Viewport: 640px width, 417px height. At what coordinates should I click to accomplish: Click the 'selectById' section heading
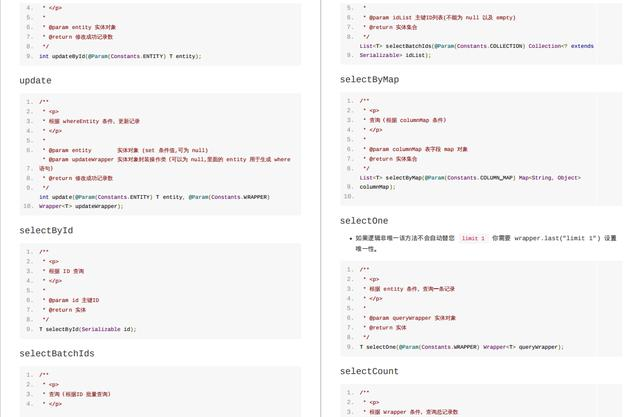point(46,231)
